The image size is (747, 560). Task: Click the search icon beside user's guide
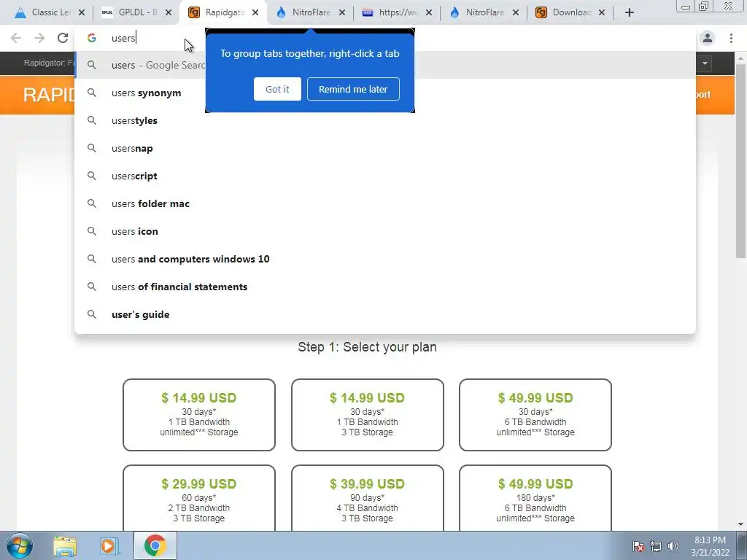(x=92, y=314)
